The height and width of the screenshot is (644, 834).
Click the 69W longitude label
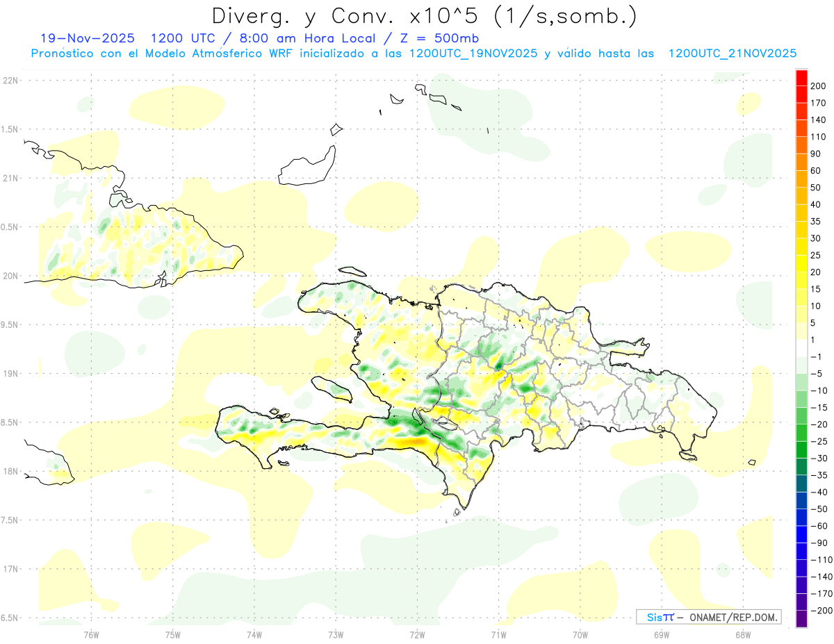coord(662,634)
